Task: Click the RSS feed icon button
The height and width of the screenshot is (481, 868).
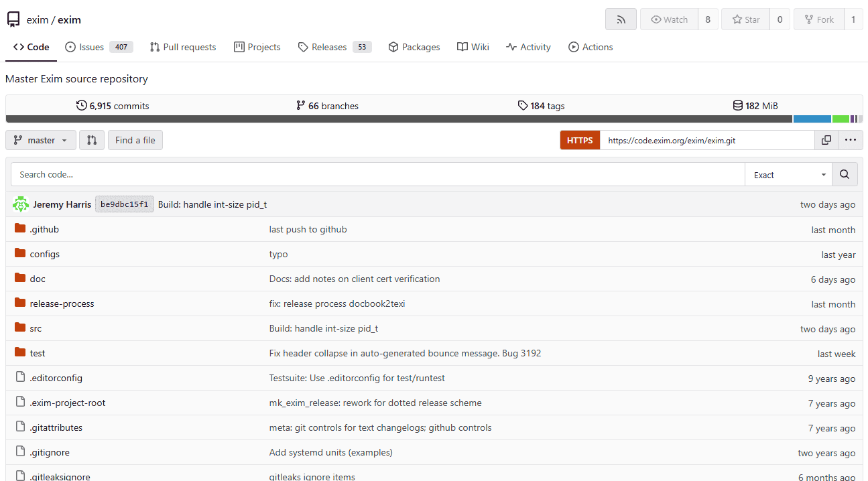Action: (621, 19)
